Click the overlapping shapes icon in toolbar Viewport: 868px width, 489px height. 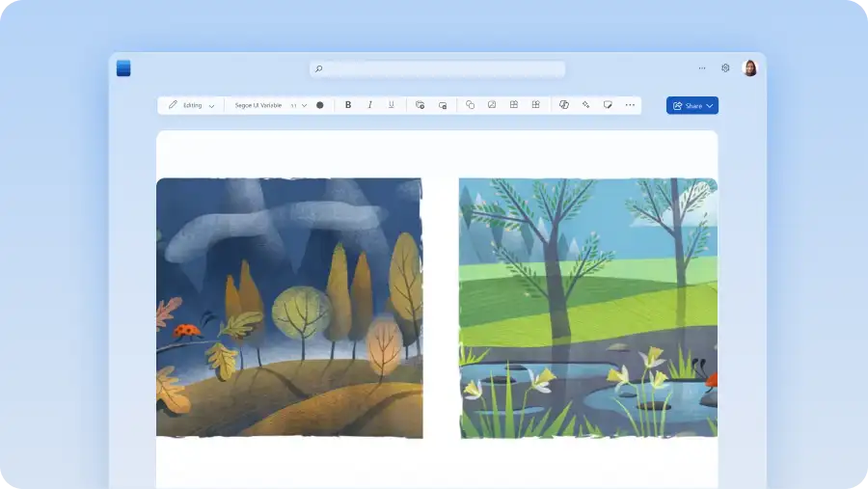coord(470,105)
